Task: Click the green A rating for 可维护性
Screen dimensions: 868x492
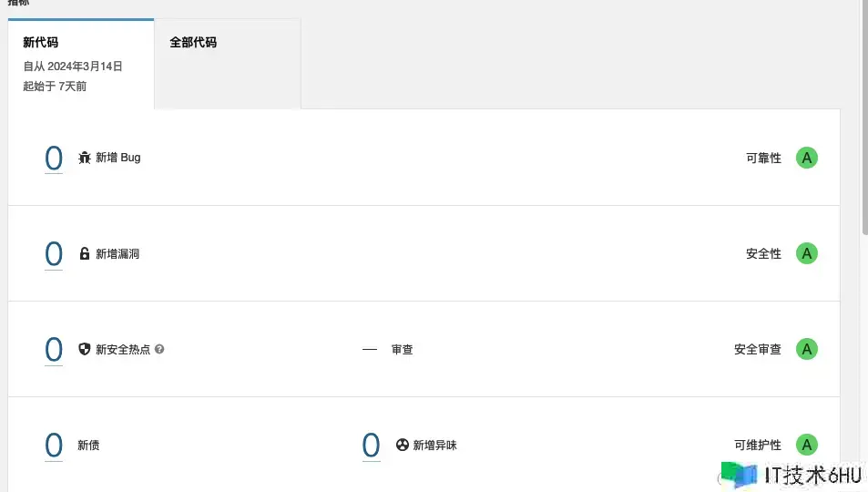Action: (x=807, y=445)
